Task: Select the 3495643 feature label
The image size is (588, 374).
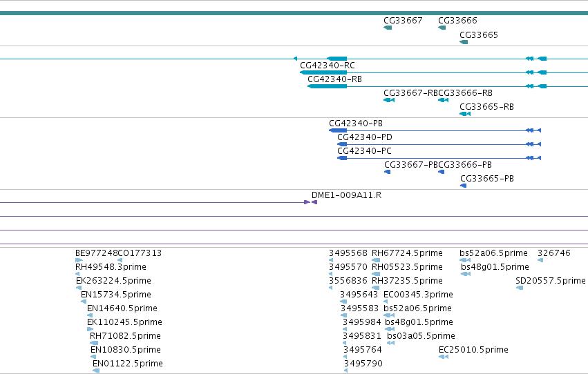Action: [x=359, y=295]
